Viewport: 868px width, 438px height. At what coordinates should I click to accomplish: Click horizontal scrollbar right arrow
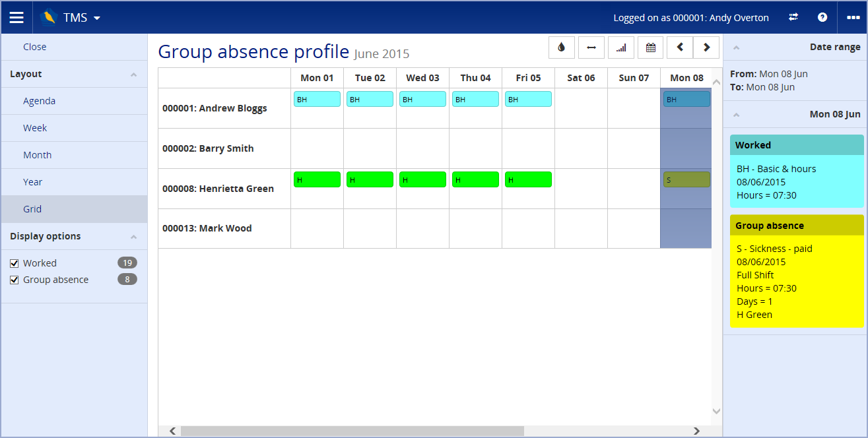[696, 431]
